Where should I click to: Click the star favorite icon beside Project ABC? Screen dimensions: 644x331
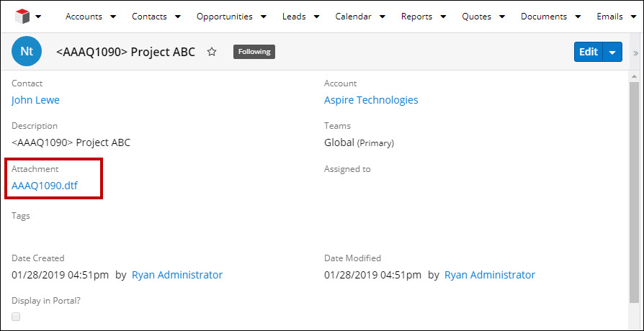click(x=212, y=52)
